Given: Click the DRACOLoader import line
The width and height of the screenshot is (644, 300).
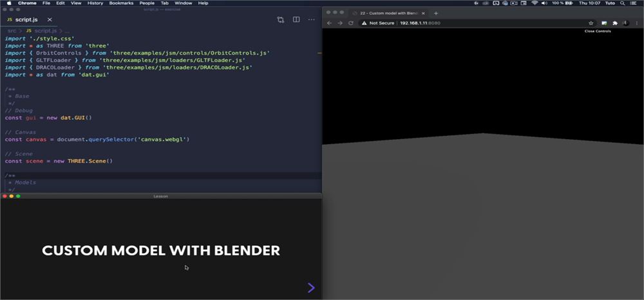Looking at the screenshot, I should tap(129, 68).
